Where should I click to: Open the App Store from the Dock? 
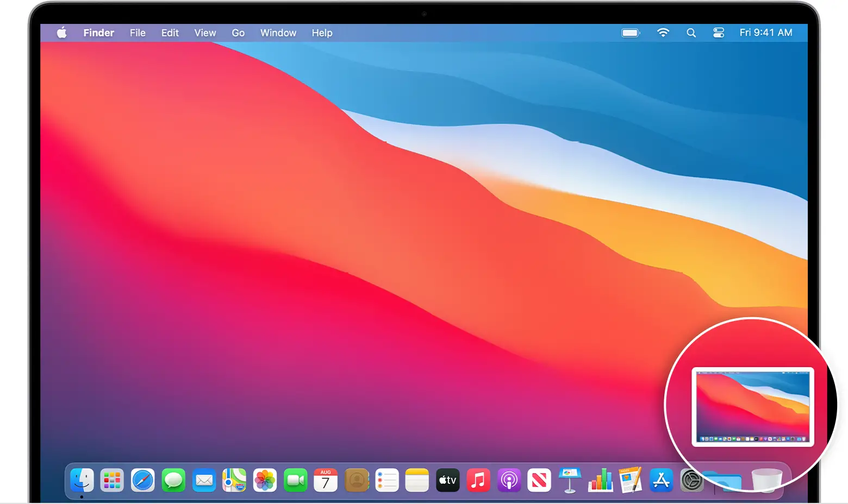tap(661, 480)
